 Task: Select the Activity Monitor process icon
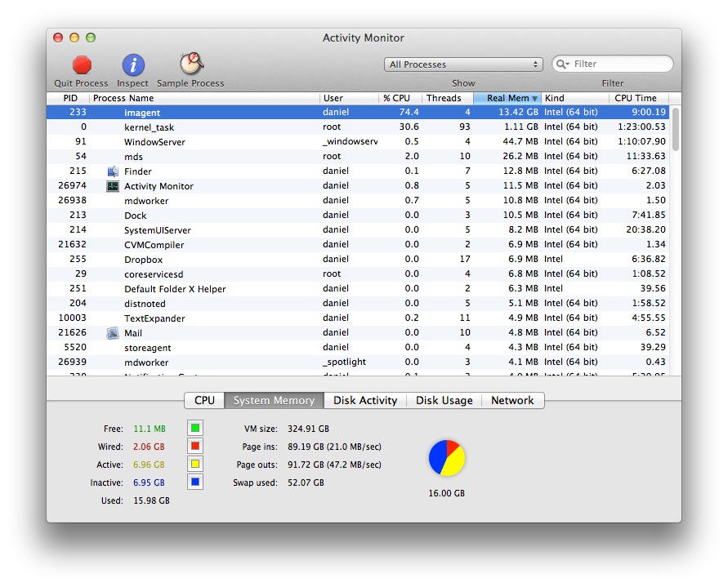point(113,186)
